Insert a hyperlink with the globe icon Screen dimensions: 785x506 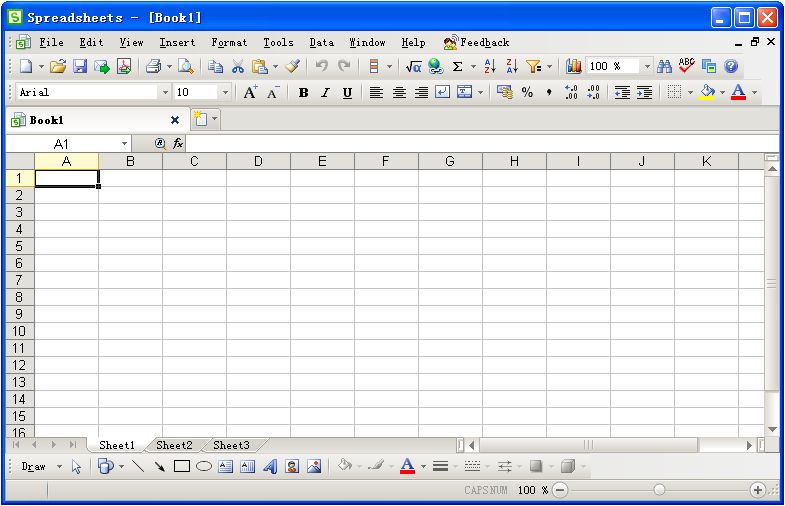pos(436,66)
